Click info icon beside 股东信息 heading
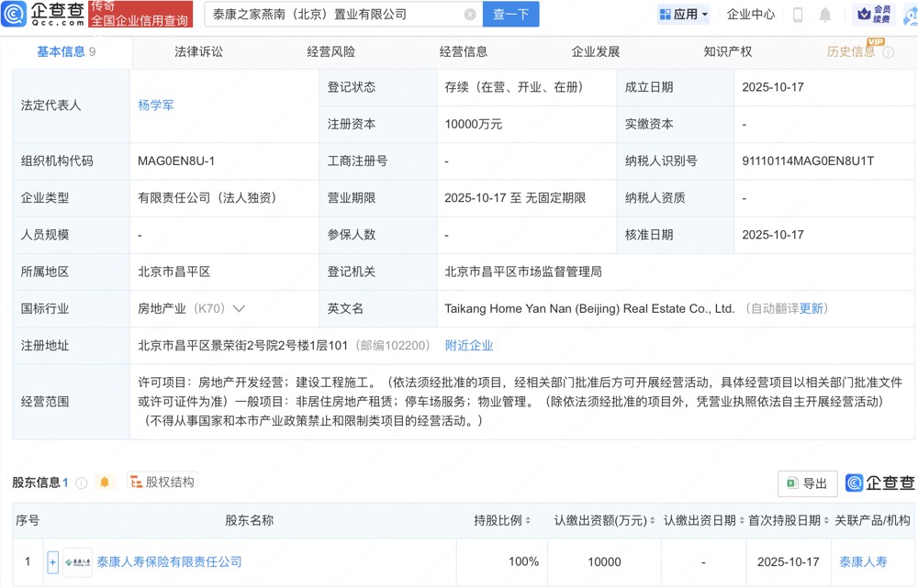 click(82, 483)
